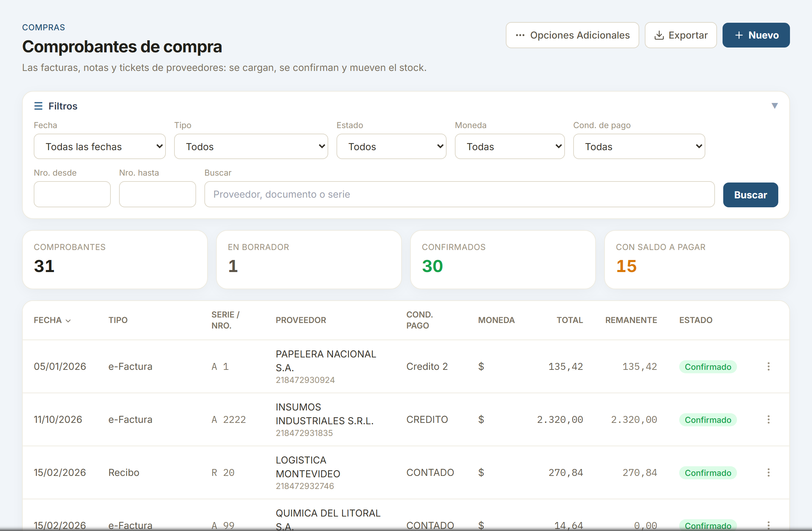
Task: Click the TIPO column header
Action: pyautogui.click(x=118, y=320)
